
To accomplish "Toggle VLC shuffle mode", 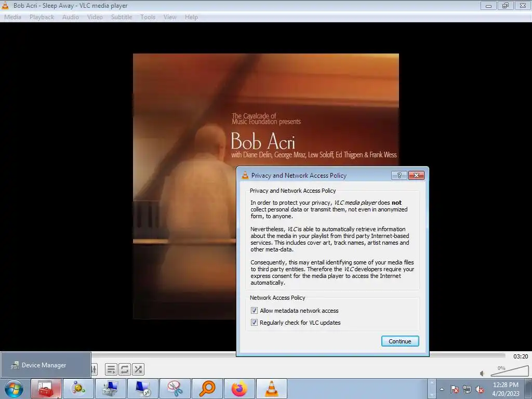I will (x=138, y=369).
